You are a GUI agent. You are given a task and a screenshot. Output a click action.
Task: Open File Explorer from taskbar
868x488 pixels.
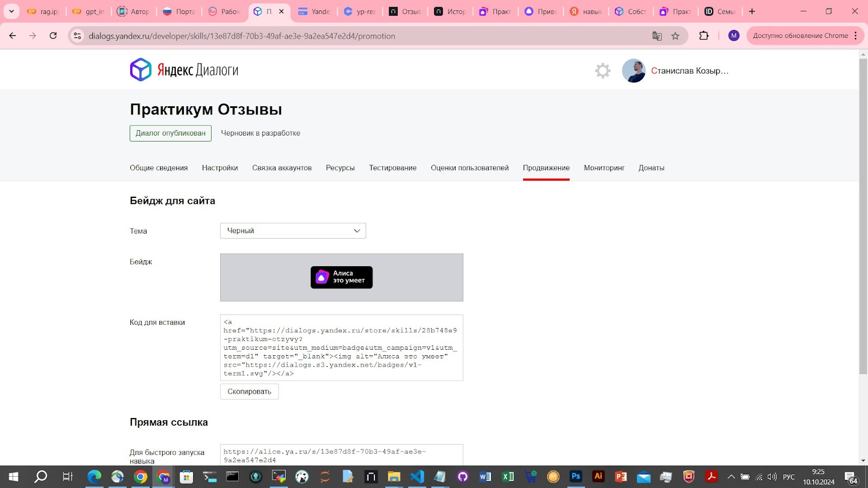(x=394, y=477)
